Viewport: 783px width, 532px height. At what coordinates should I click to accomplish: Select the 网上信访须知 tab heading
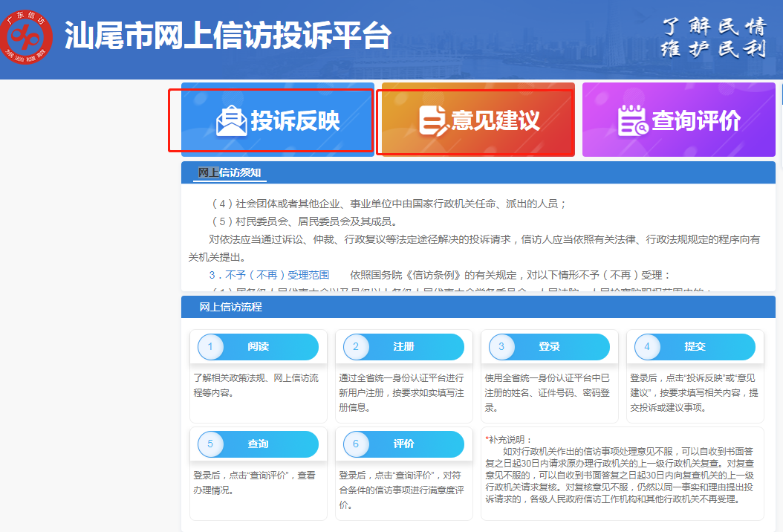click(x=230, y=173)
